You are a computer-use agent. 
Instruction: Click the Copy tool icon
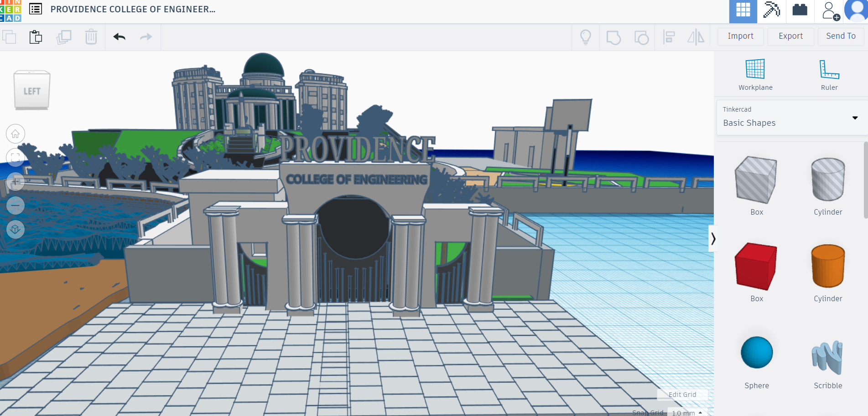[x=9, y=37]
